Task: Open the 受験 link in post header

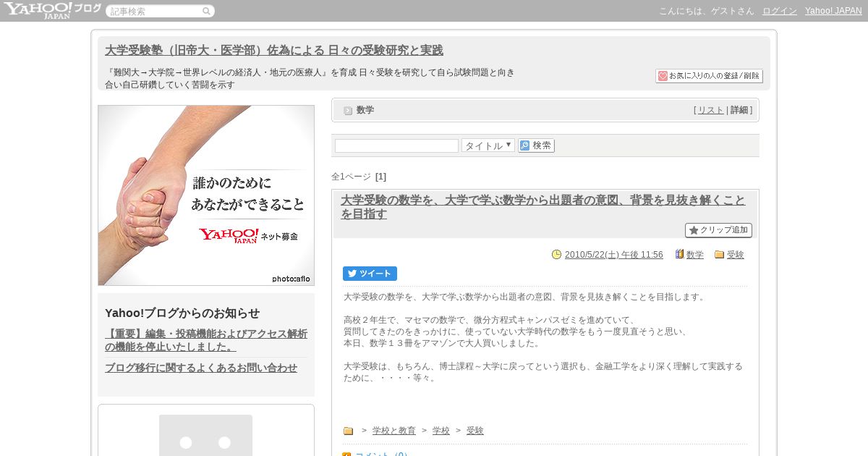Action: pyautogui.click(x=736, y=255)
